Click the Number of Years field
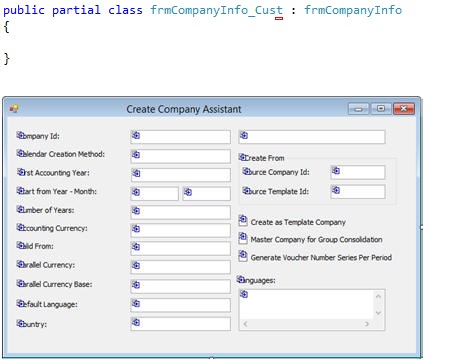Viewport: 458px width, 361px height. point(180,212)
